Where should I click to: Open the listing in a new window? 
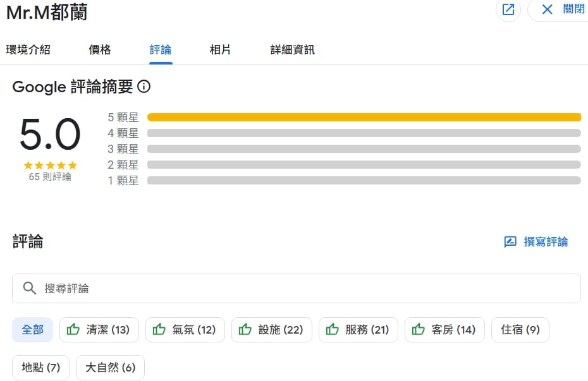[508, 9]
